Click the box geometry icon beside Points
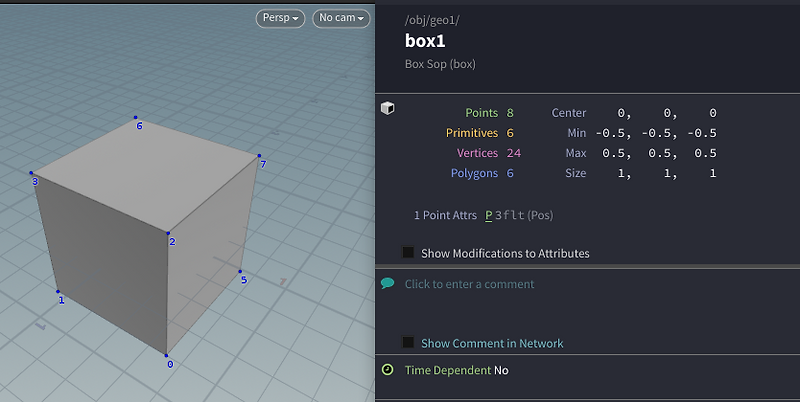Viewport: 800px width, 402px height. [388, 108]
